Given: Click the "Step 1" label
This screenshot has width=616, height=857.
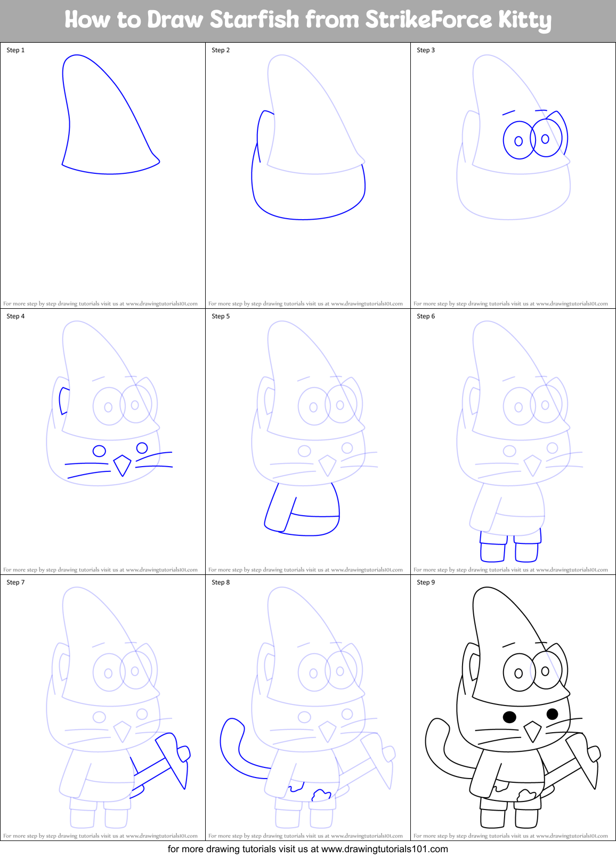Looking at the screenshot, I should tap(15, 50).
